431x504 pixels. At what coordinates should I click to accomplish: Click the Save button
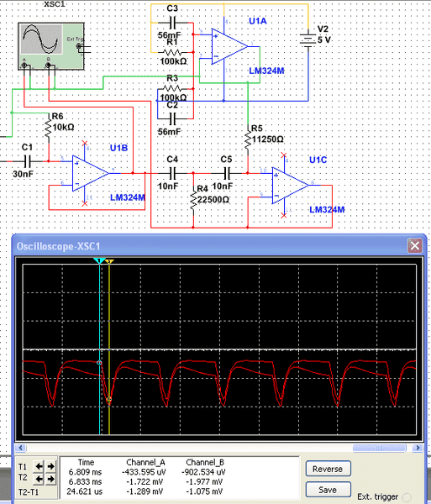pos(328,490)
